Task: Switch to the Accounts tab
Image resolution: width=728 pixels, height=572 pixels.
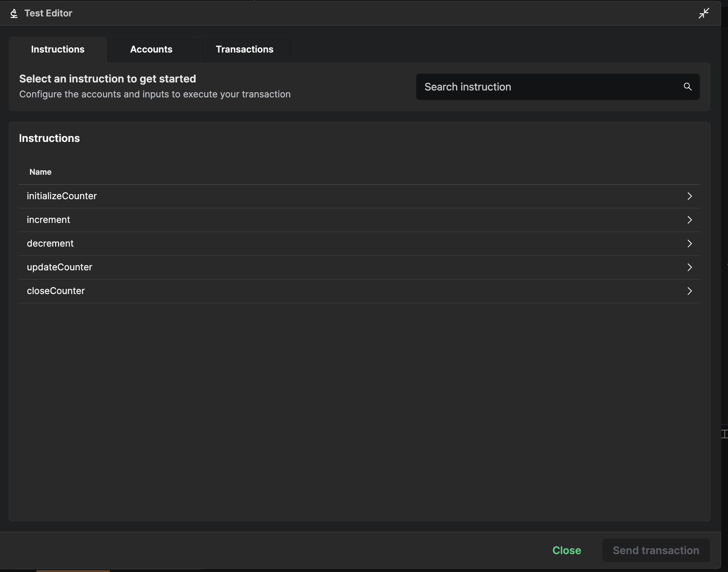Action: (x=151, y=49)
